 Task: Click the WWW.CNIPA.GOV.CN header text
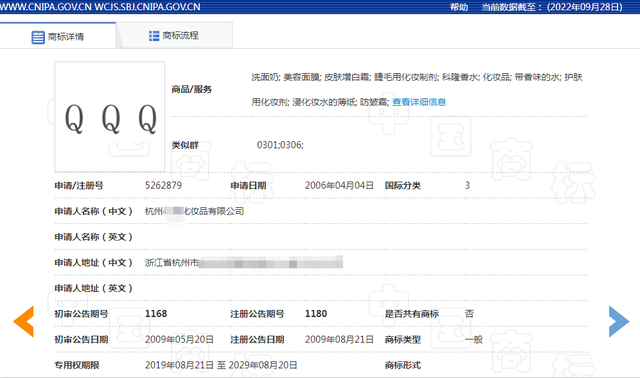coord(46,7)
